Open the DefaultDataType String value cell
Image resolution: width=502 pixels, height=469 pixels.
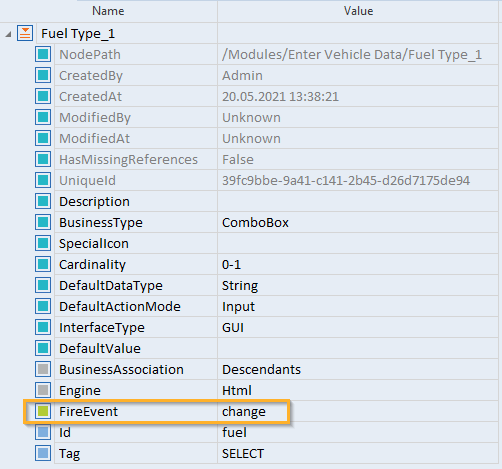358,285
